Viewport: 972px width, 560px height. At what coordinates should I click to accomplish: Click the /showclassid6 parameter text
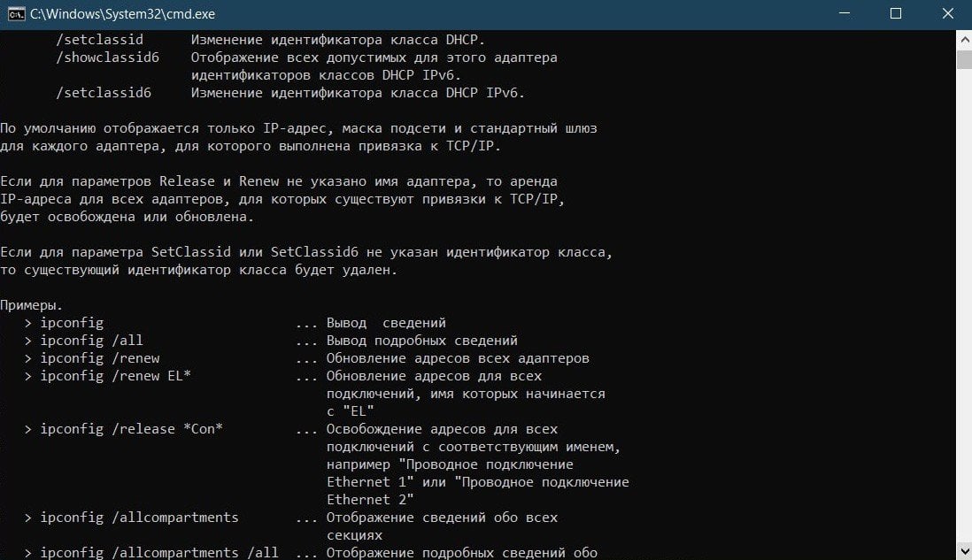pos(107,58)
